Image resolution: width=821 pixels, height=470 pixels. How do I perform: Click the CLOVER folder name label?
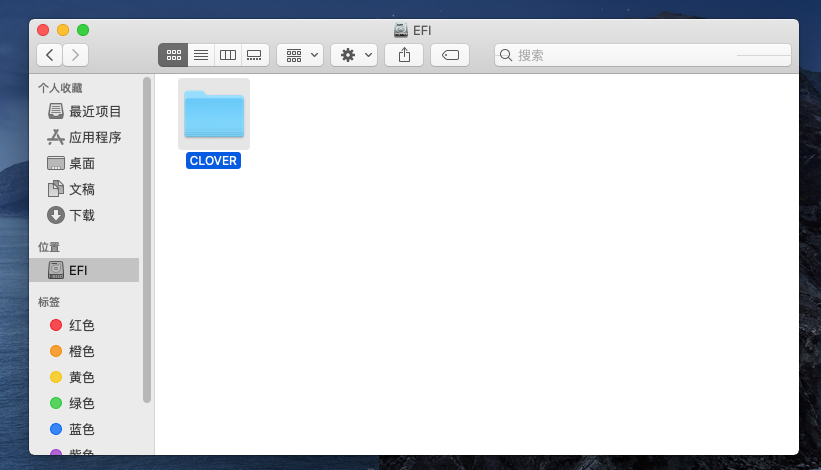213,161
